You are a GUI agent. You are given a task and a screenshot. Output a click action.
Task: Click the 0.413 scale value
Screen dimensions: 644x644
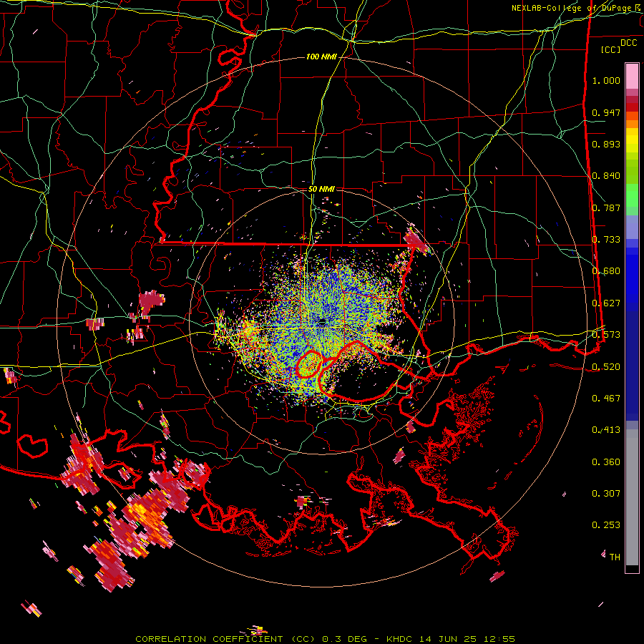point(606,430)
